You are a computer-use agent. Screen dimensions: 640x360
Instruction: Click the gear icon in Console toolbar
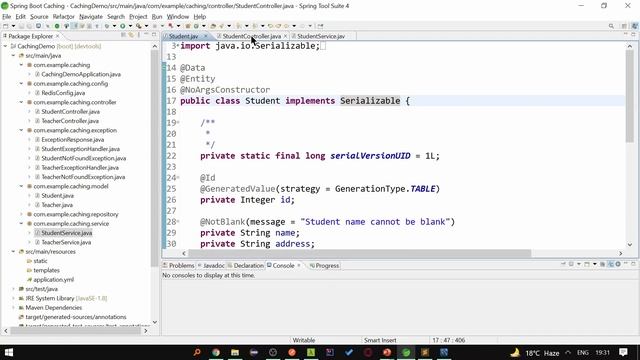[x=618, y=264]
